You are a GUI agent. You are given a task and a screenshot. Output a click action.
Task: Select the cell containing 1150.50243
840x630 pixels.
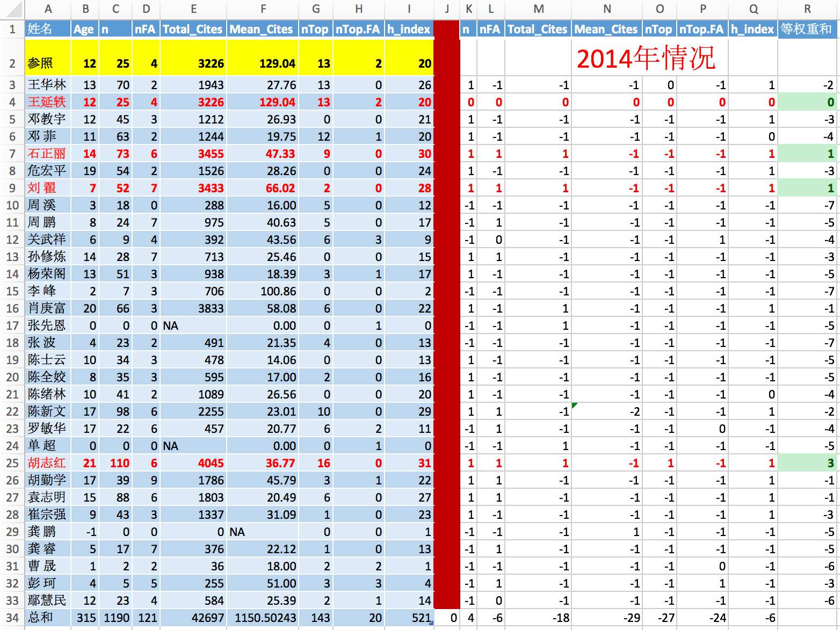point(263,618)
